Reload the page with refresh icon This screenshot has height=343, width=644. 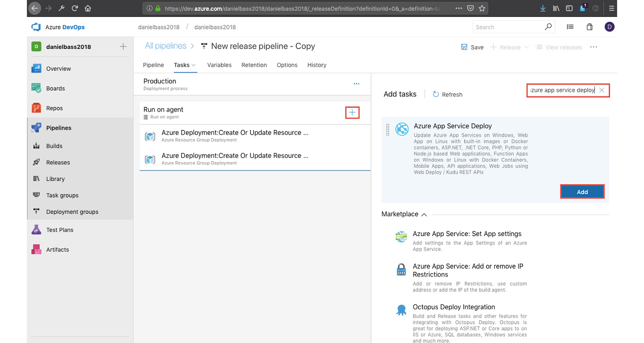coord(75,8)
